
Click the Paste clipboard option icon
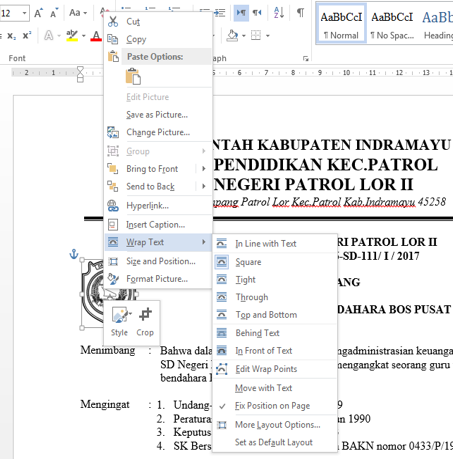[x=133, y=76]
